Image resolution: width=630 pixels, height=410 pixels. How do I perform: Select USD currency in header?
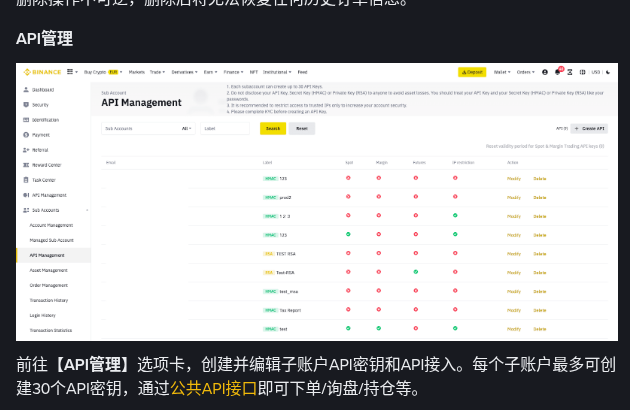[595, 72]
